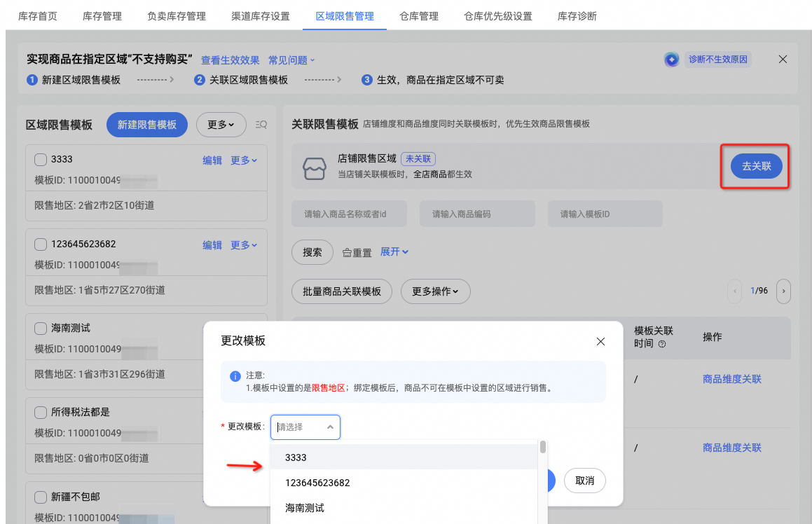Expand filters with 展开

[394, 251]
